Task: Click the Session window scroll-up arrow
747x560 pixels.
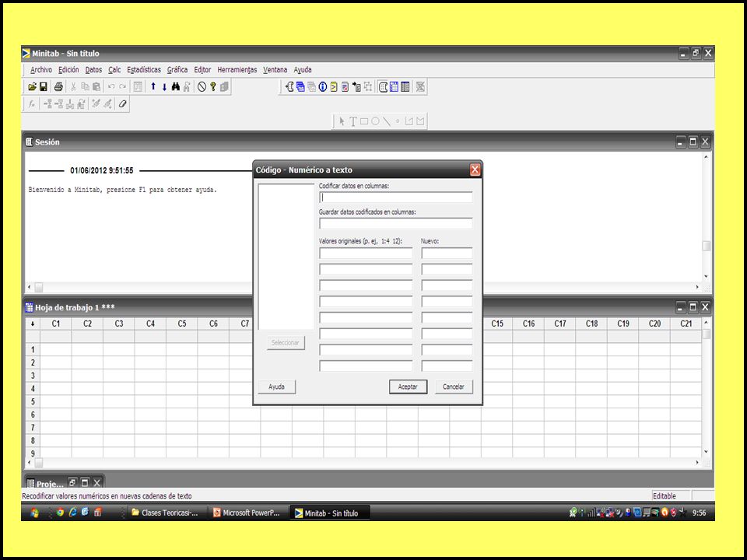Action: [x=707, y=156]
